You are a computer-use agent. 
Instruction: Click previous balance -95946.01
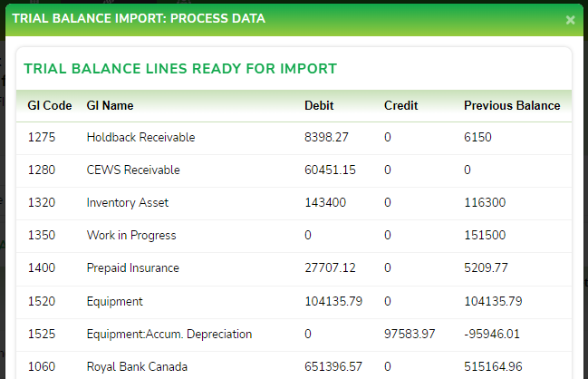[x=492, y=334]
